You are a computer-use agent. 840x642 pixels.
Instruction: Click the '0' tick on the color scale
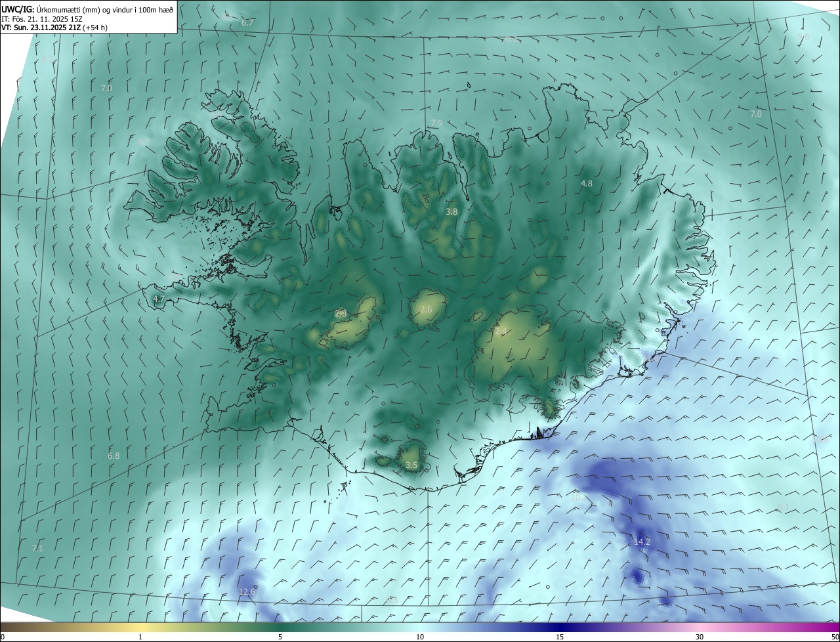click(3, 637)
